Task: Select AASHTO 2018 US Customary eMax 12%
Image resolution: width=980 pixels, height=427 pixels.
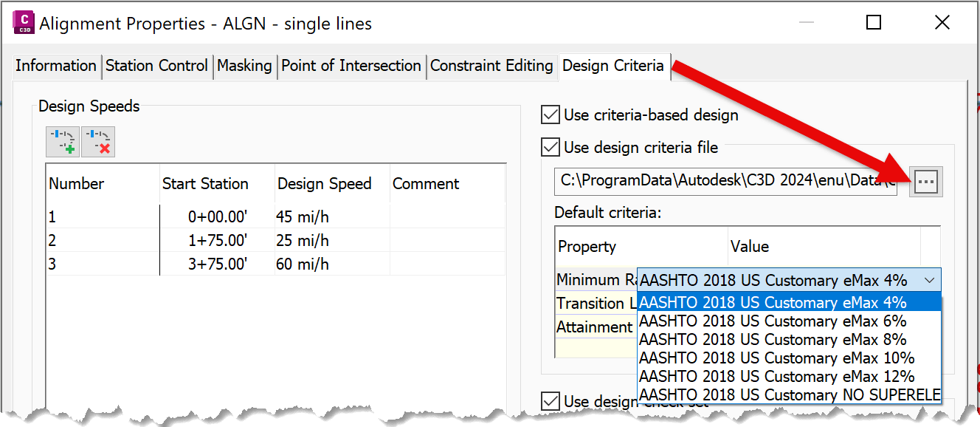Action: pyautogui.click(x=789, y=376)
